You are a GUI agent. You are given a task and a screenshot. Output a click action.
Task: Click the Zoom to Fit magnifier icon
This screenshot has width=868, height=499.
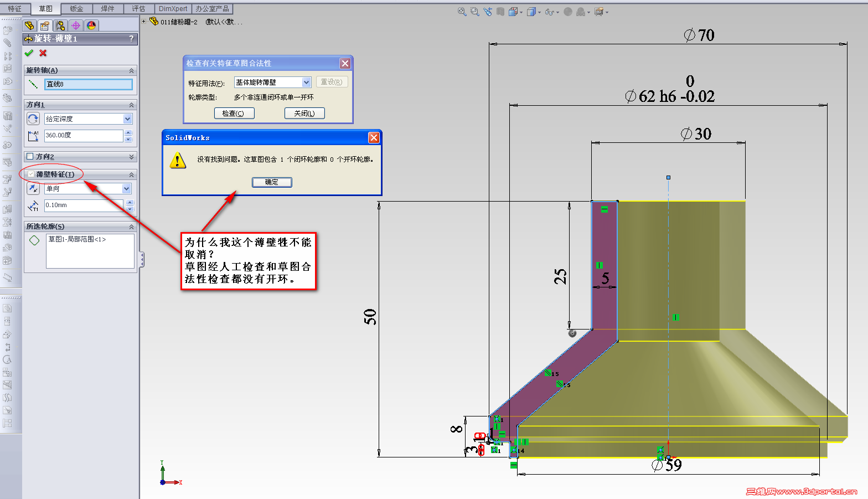pyautogui.click(x=462, y=12)
